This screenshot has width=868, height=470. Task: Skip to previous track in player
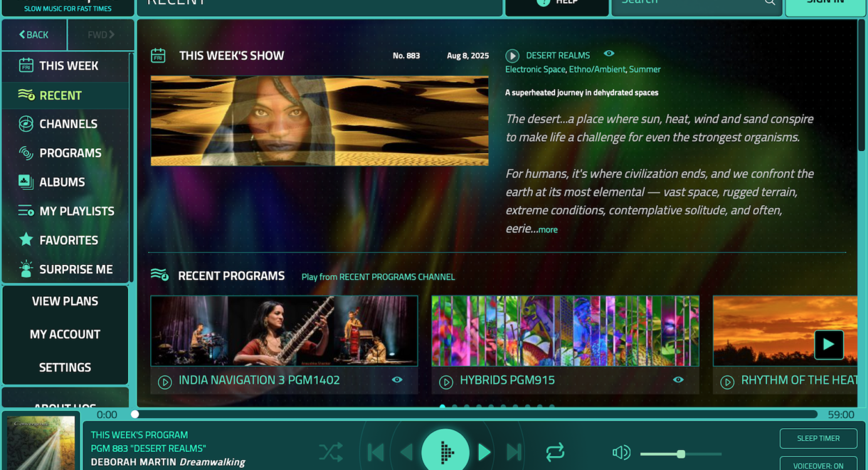(x=376, y=452)
